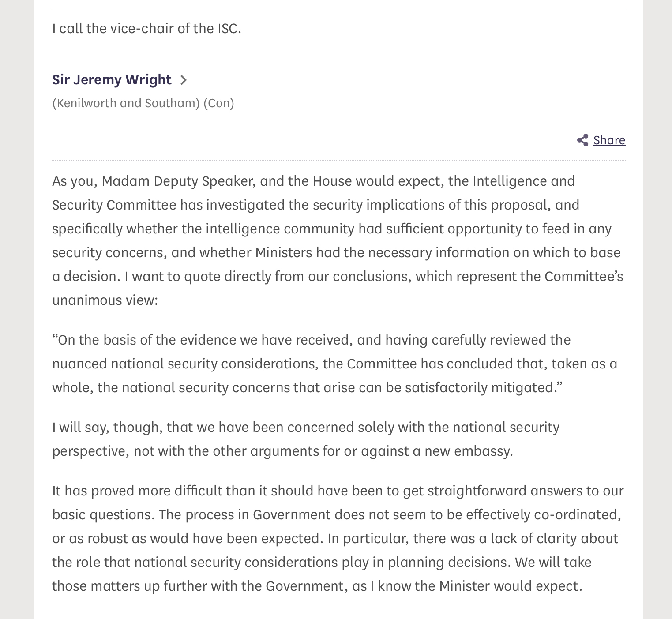Click the word 'co-ordinated' in the last paragraph
The image size is (672, 619).
click(x=576, y=514)
